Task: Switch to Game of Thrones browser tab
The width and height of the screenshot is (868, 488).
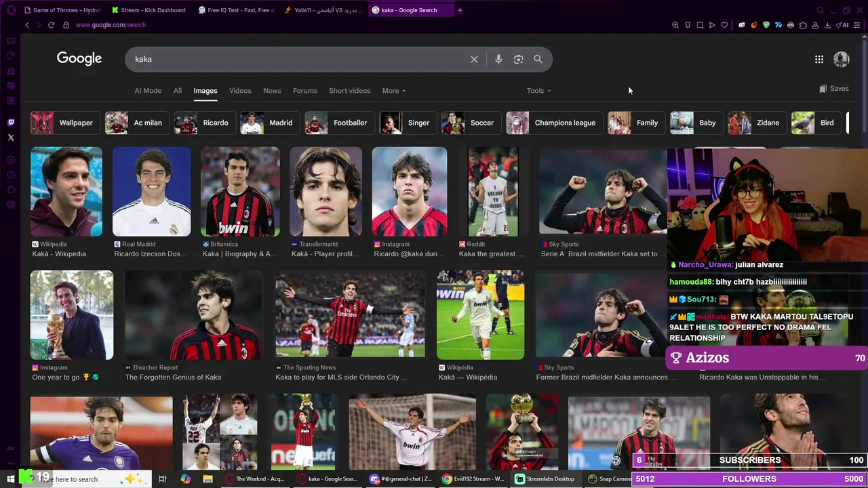Action: [x=61, y=10]
